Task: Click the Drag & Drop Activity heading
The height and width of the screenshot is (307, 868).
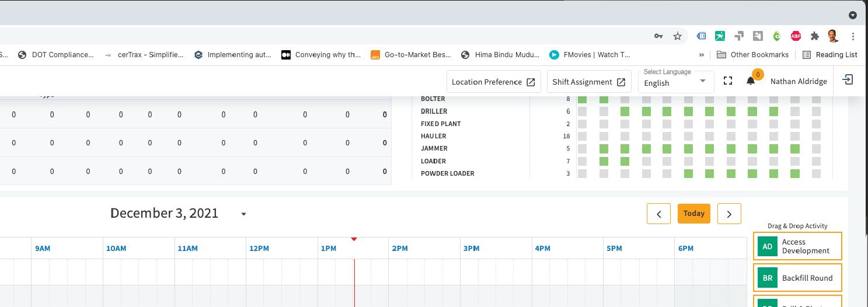Action: tap(797, 226)
